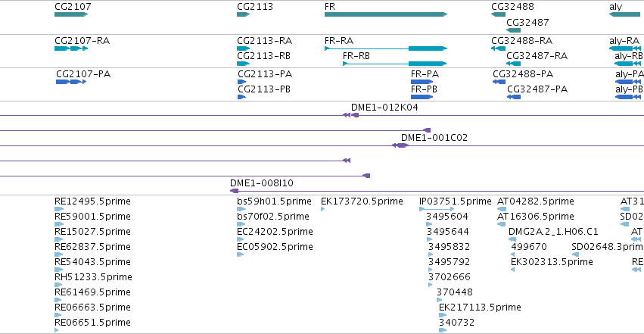The width and height of the screenshot is (644, 334).
Task: Select EST 3495792 label
Action: (449, 262)
